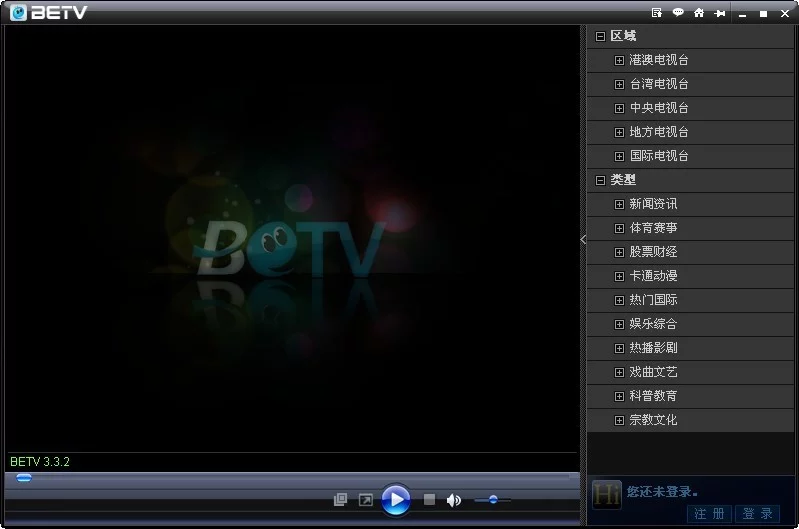Click the large blue play button
Screen dimensions: 799x529
click(396, 499)
